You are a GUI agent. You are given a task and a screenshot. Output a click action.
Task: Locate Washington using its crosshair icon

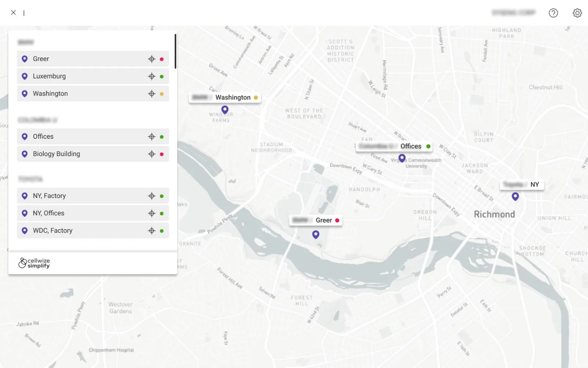tap(152, 93)
